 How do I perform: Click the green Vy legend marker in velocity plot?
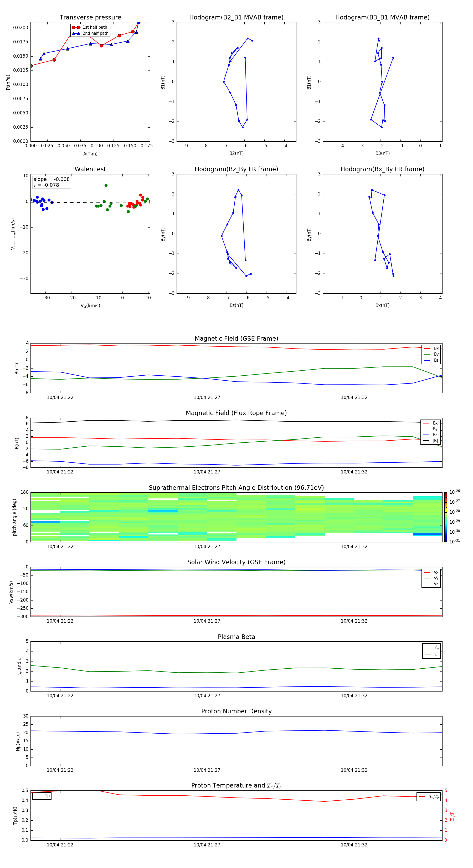(x=427, y=578)
